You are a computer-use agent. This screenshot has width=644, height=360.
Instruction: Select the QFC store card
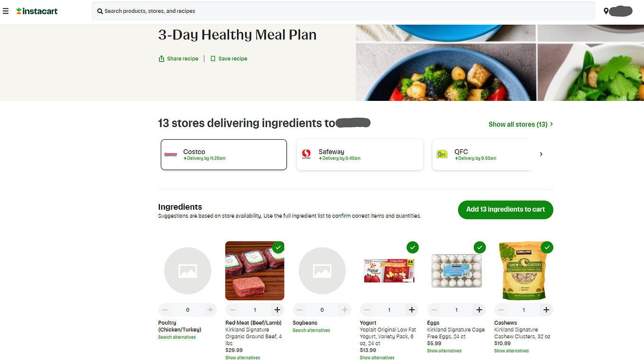pyautogui.click(x=481, y=154)
